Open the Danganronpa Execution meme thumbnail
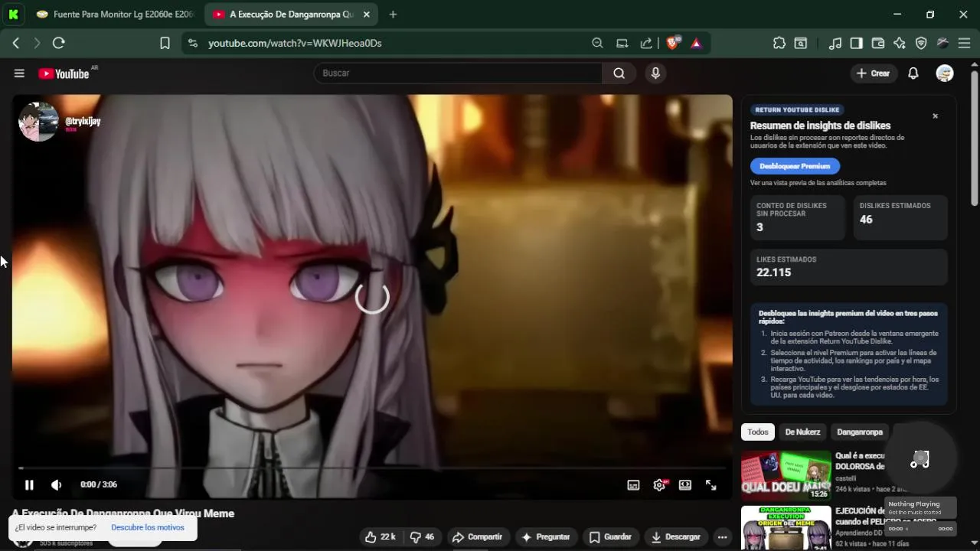Screen dimensions: 980x551 786,528
